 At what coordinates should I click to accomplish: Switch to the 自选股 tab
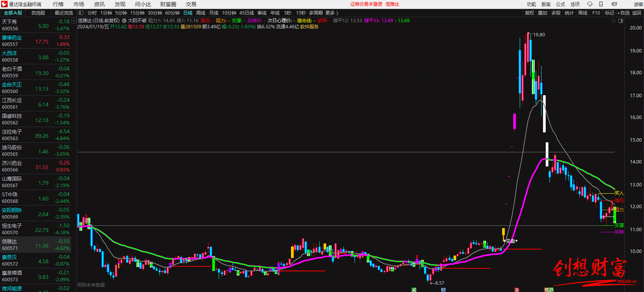coord(38,13)
